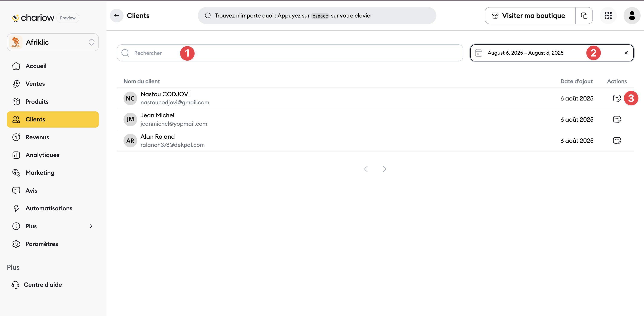
Task: Click the copy shop link icon
Action: click(584, 16)
